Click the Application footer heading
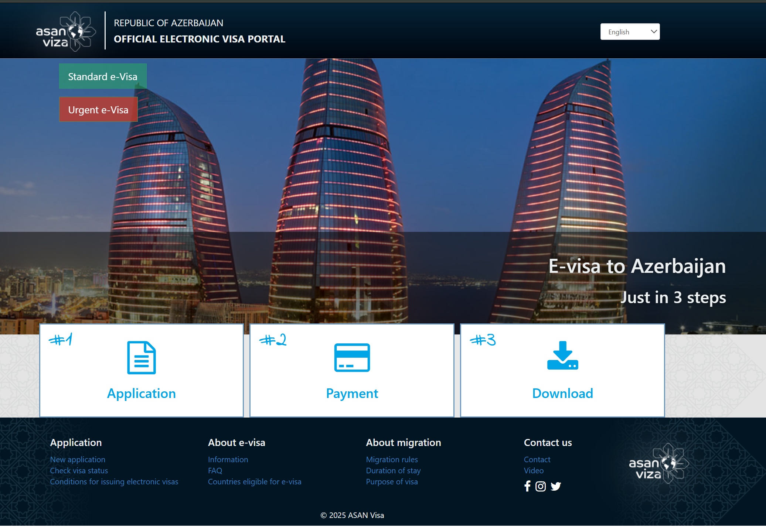 pos(76,443)
